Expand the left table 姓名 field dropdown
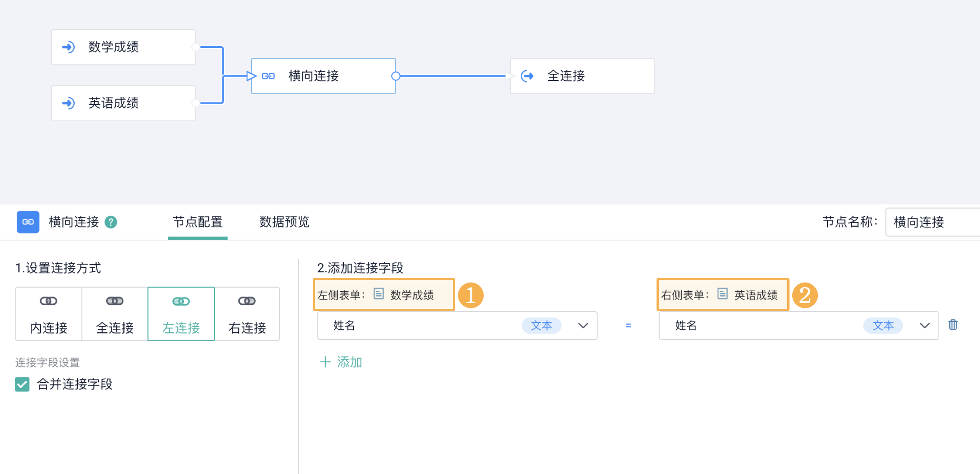980x474 pixels. [583, 326]
